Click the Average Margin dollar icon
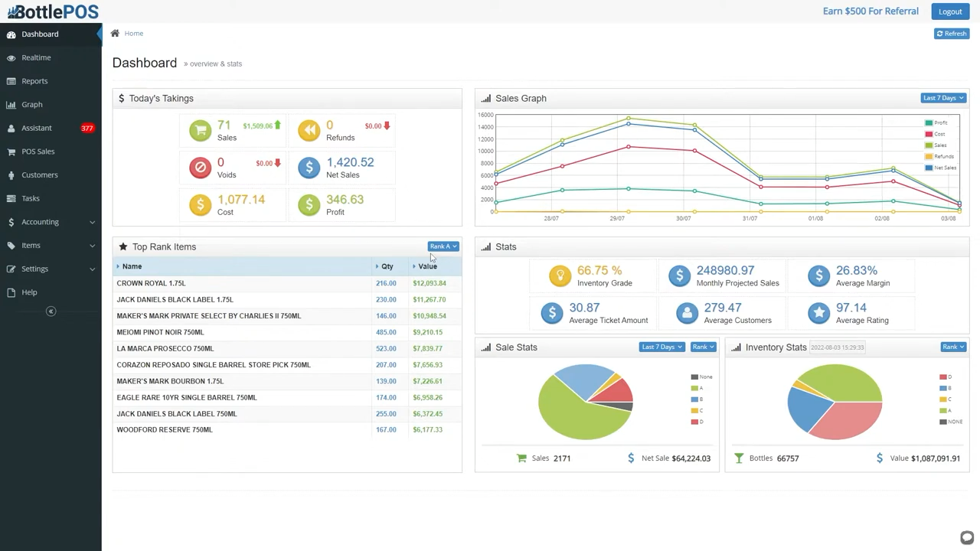The height and width of the screenshot is (551, 980). pyautogui.click(x=818, y=275)
